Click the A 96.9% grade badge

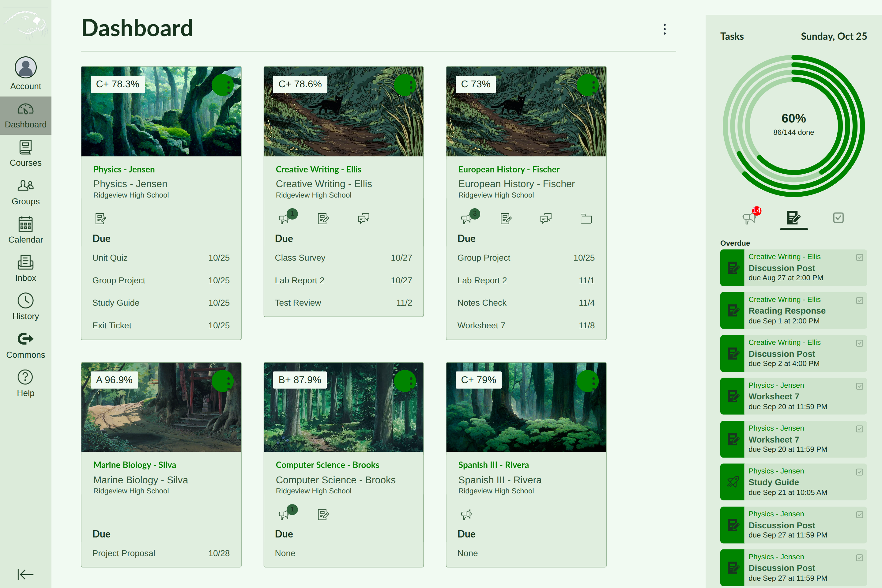(114, 380)
